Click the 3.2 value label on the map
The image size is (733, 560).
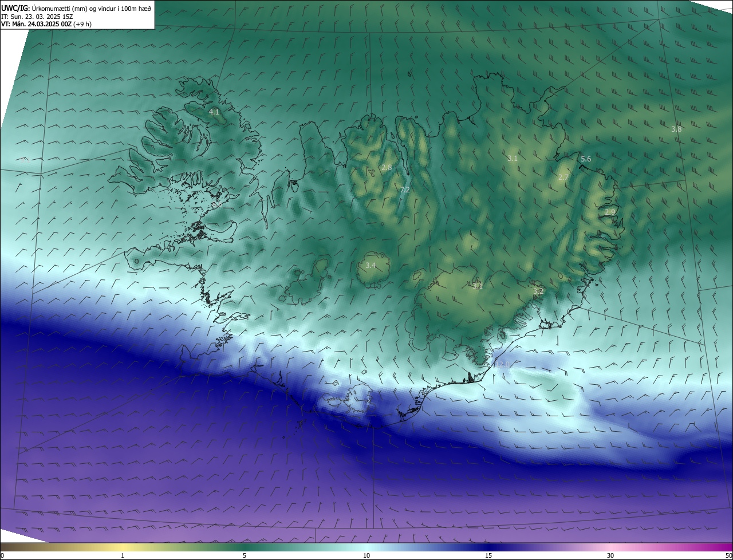538,291
